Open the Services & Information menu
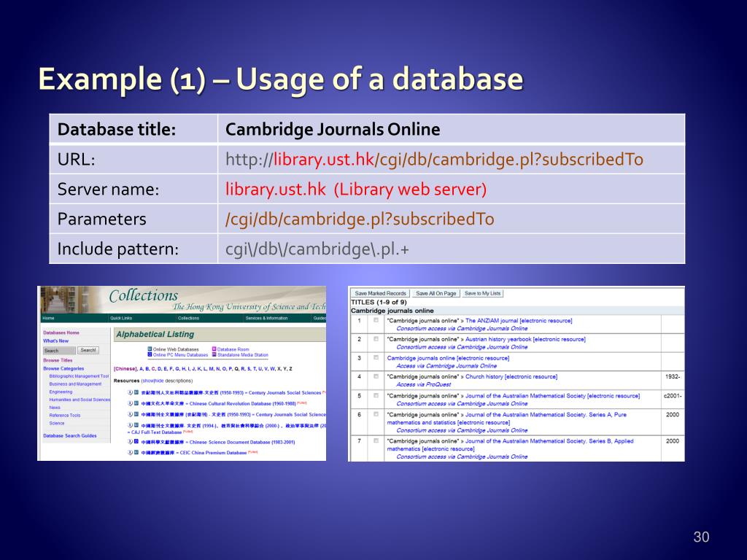 tap(266, 318)
